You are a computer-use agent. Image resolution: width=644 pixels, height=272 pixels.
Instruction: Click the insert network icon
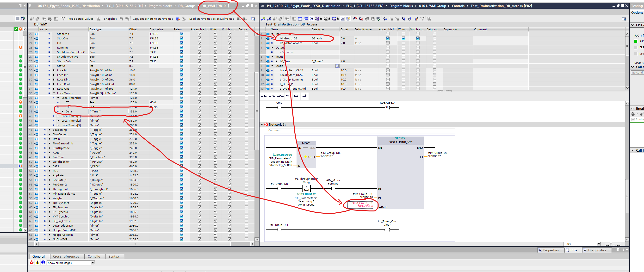pos(263,19)
